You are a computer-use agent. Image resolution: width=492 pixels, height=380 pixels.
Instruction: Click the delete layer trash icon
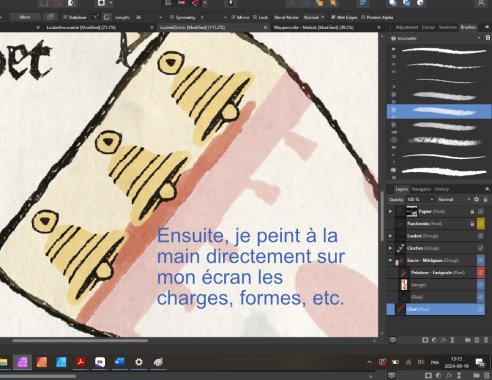486,340
